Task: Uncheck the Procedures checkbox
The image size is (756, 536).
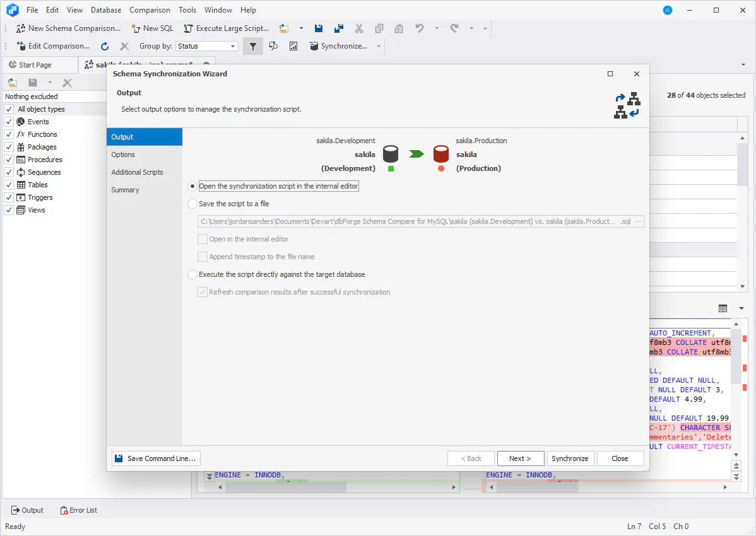Action: (x=9, y=160)
